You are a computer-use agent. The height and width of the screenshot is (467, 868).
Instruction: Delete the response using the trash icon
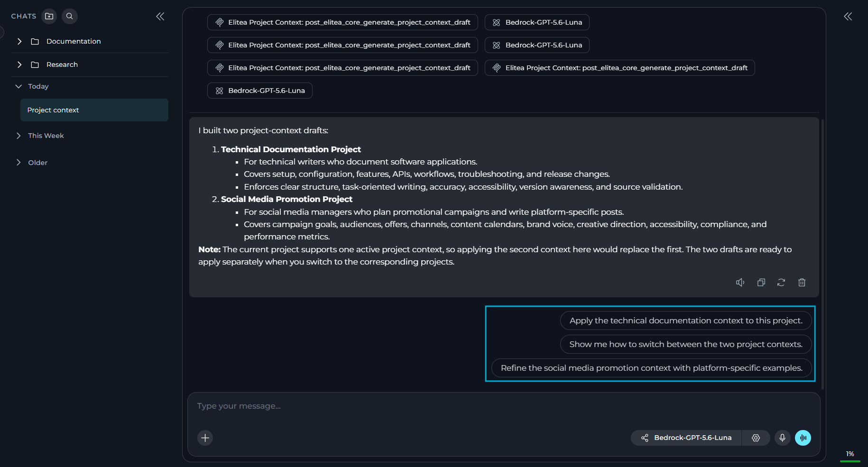pos(802,283)
